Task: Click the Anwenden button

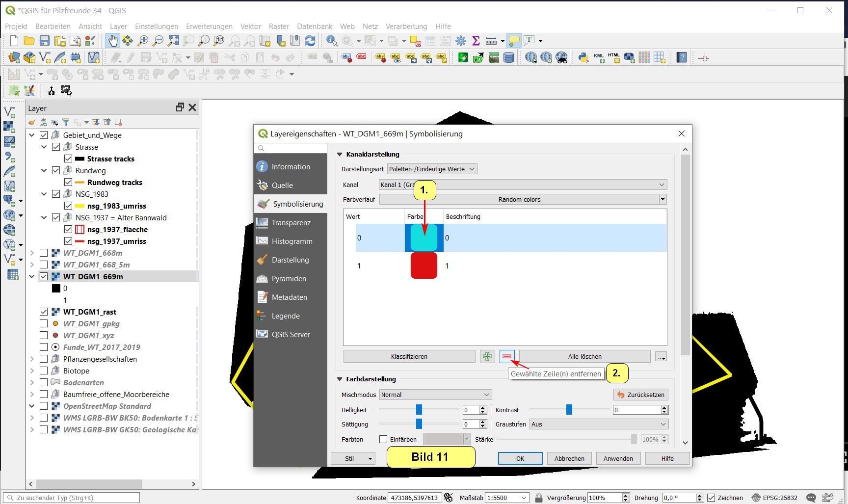Action: tap(618, 459)
